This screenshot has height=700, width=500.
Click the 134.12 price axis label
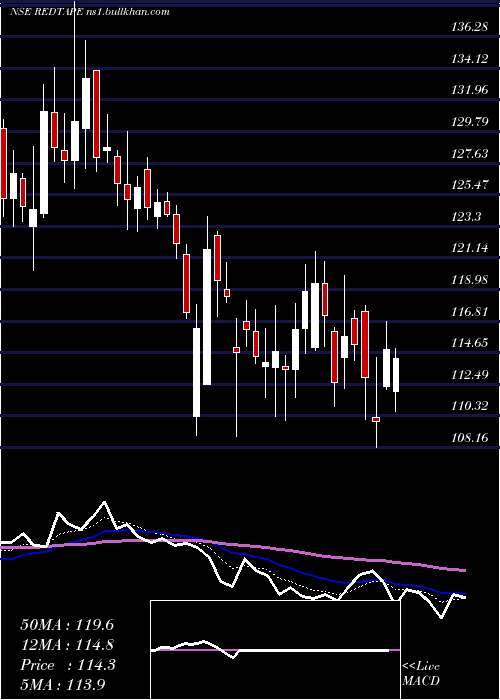tap(469, 58)
